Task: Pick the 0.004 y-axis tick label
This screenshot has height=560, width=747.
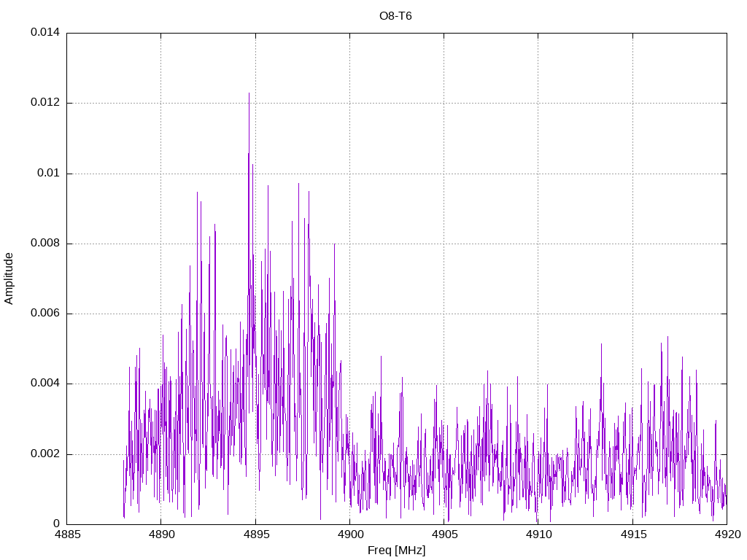Action: click(44, 384)
